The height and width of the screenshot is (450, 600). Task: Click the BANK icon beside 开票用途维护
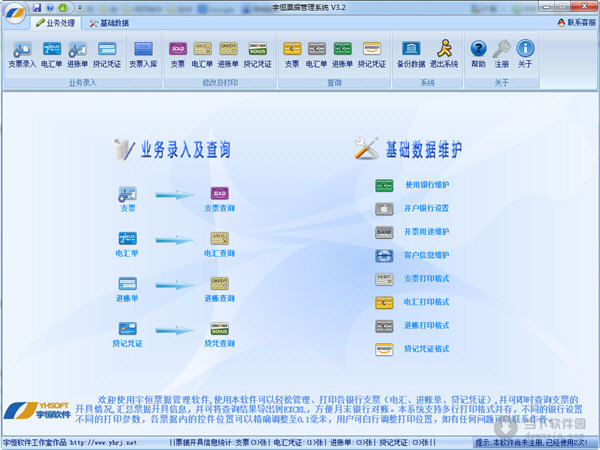click(384, 232)
